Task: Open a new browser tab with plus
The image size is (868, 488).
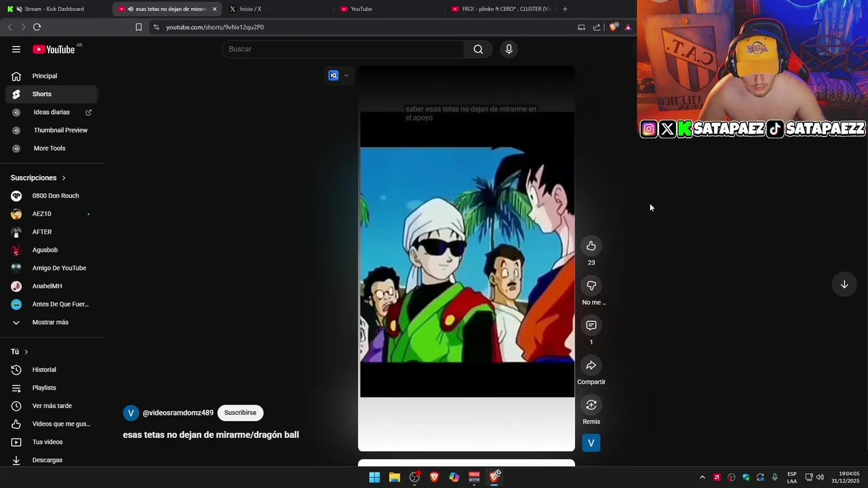Action: [565, 9]
